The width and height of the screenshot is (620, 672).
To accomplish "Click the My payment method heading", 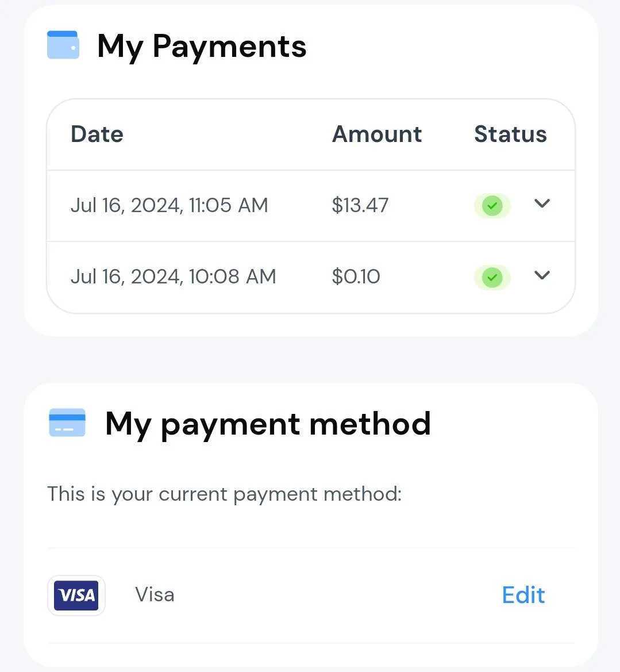I will coord(268,424).
